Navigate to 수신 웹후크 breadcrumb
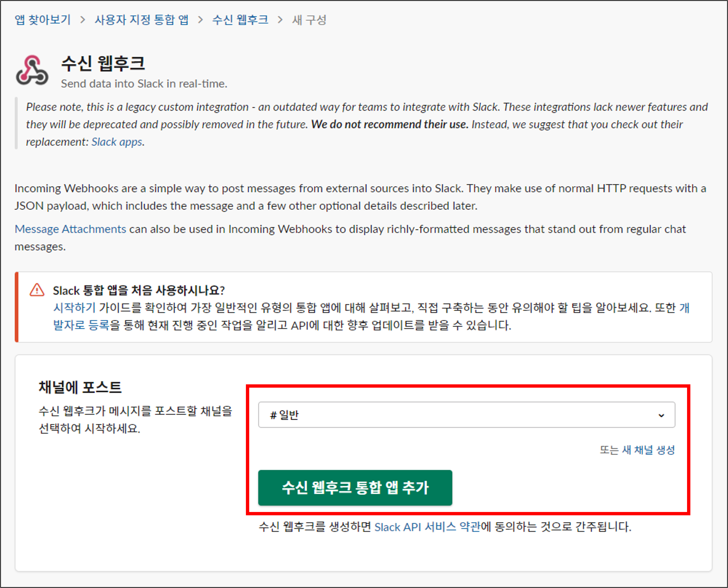This screenshot has width=728, height=588. (240, 20)
